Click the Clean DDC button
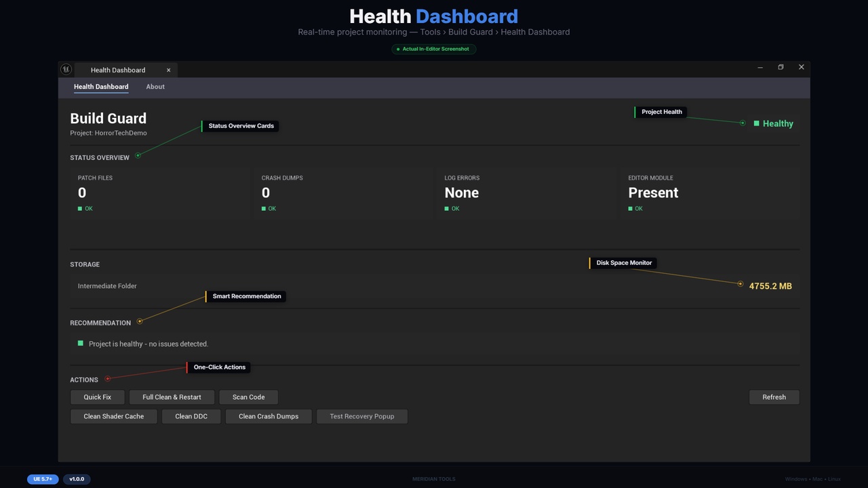The width and height of the screenshot is (868, 488). coord(191,416)
